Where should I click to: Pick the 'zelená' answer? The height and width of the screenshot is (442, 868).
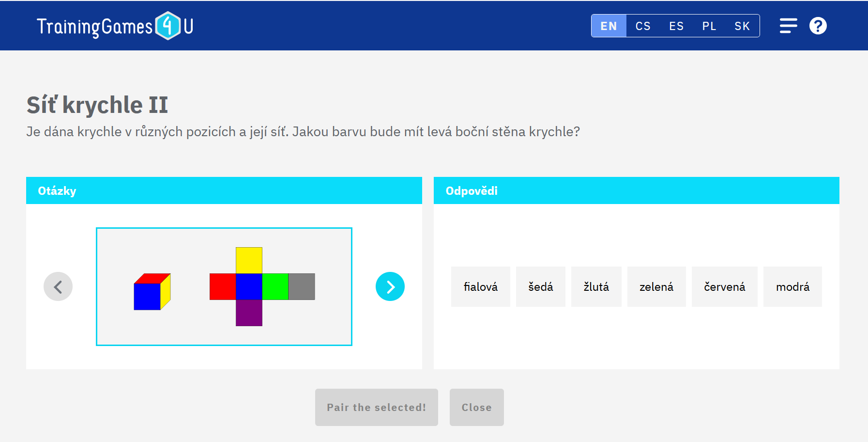[656, 287]
